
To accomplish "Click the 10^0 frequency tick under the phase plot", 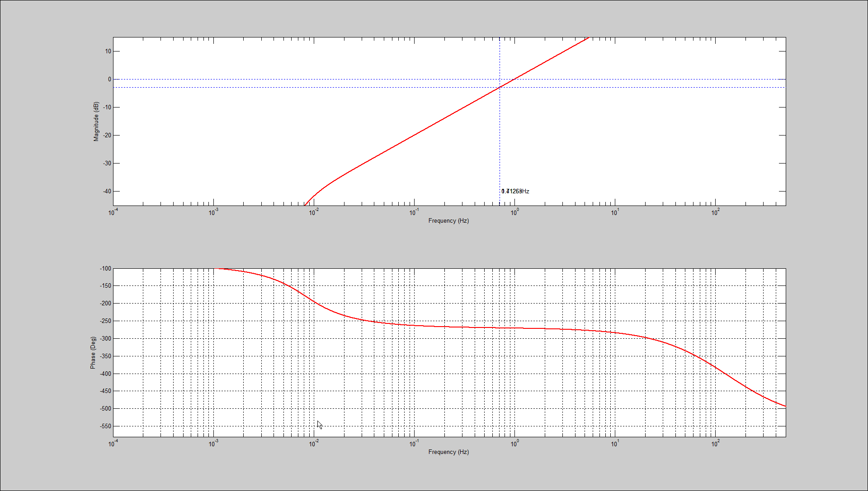I will pos(514,444).
